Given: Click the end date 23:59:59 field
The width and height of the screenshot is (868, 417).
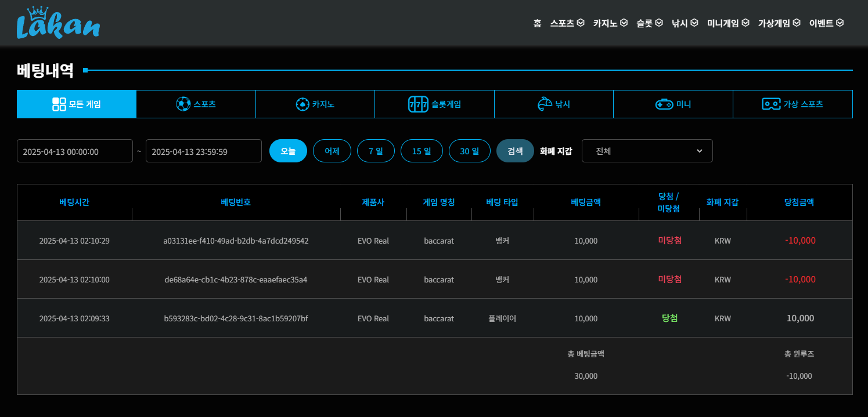Looking at the screenshot, I should (203, 151).
